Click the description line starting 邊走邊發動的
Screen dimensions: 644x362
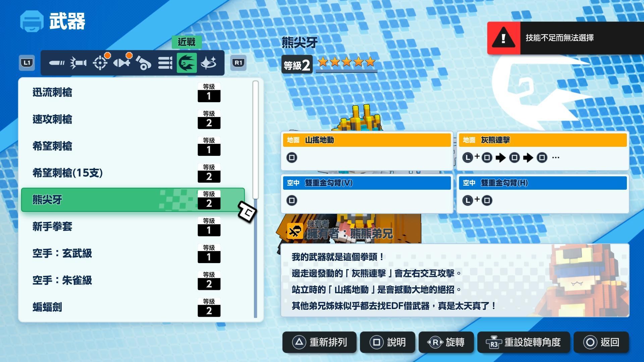pos(376,273)
